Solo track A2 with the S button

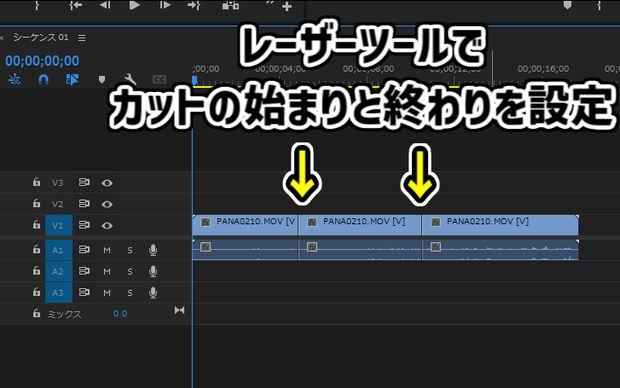coord(130,272)
